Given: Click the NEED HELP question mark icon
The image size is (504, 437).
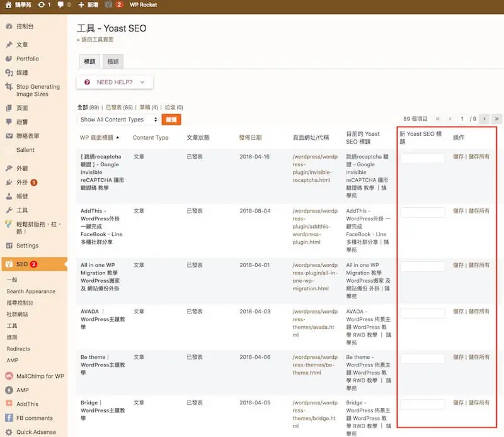Looking at the screenshot, I should [x=87, y=82].
